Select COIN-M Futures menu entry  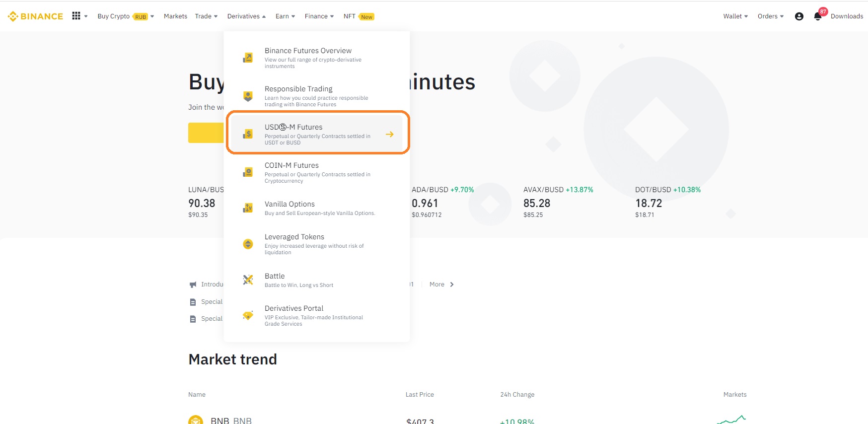(317, 172)
